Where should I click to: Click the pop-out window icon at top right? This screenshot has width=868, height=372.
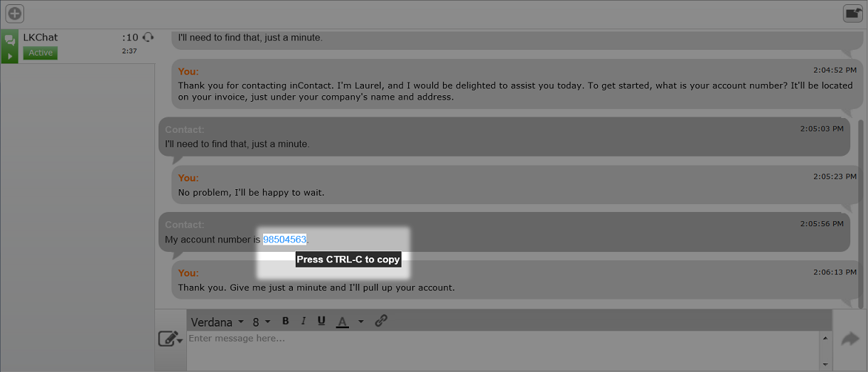[x=852, y=13]
